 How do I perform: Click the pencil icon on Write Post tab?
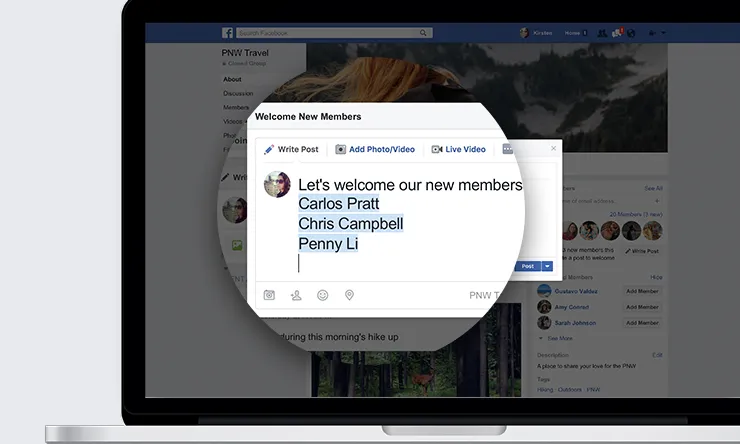(269, 150)
